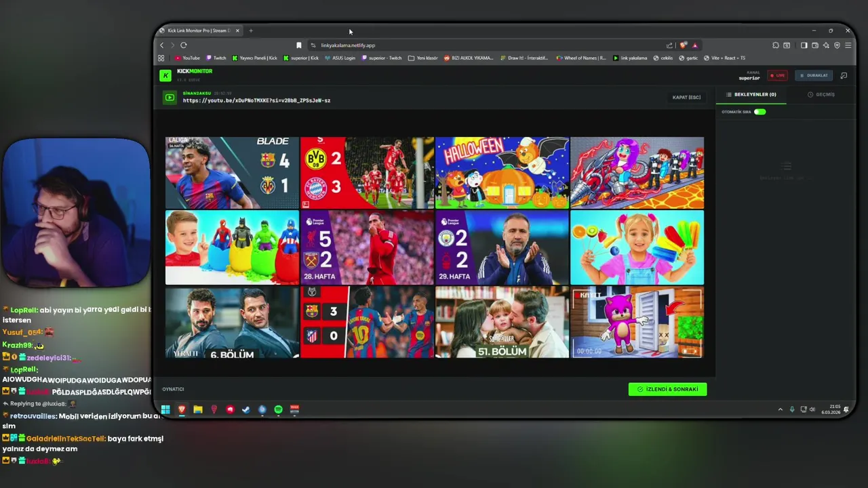The height and width of the screenshot is (488, 868).
Task: Show hidden system tray icons
Action: pos(780,409)
